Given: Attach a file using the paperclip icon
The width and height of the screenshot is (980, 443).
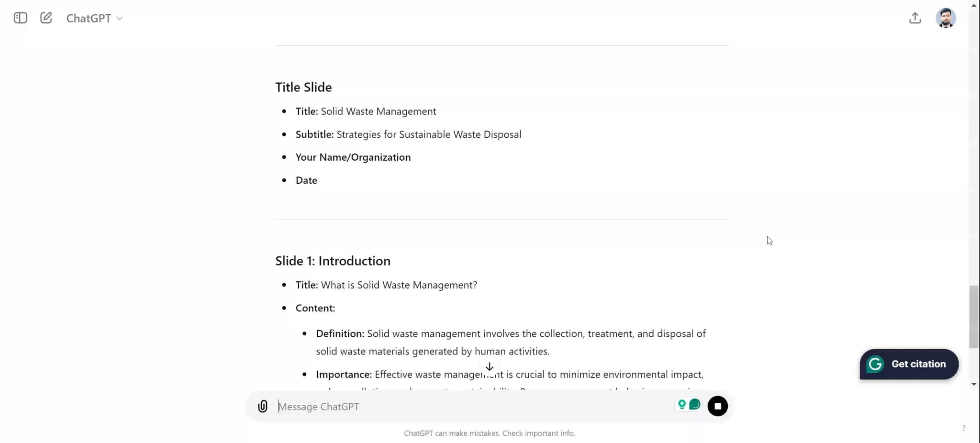Looking at the screenshot, I should coord(263,406).
